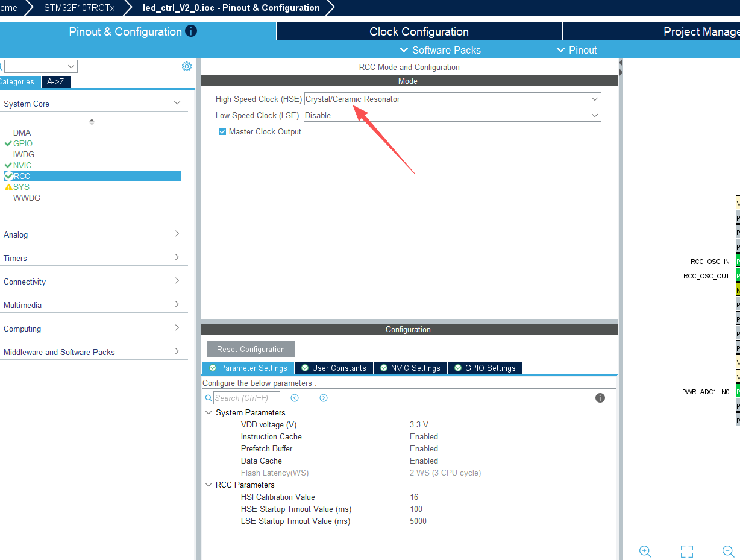Collapse the RCC Parameters group
740x560 pixels.
209,485
